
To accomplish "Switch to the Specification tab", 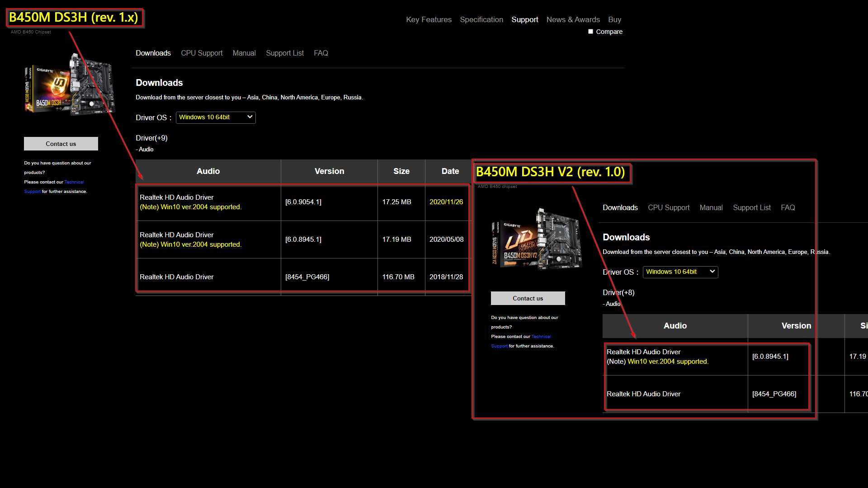I will click(481, 20).
